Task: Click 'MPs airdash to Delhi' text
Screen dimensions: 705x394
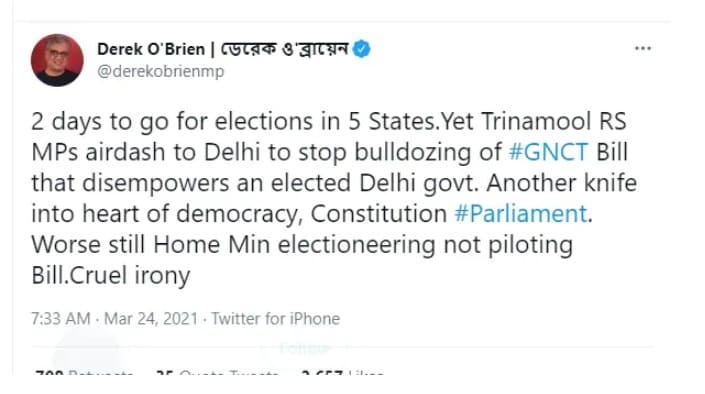Action: click(146, 152)
